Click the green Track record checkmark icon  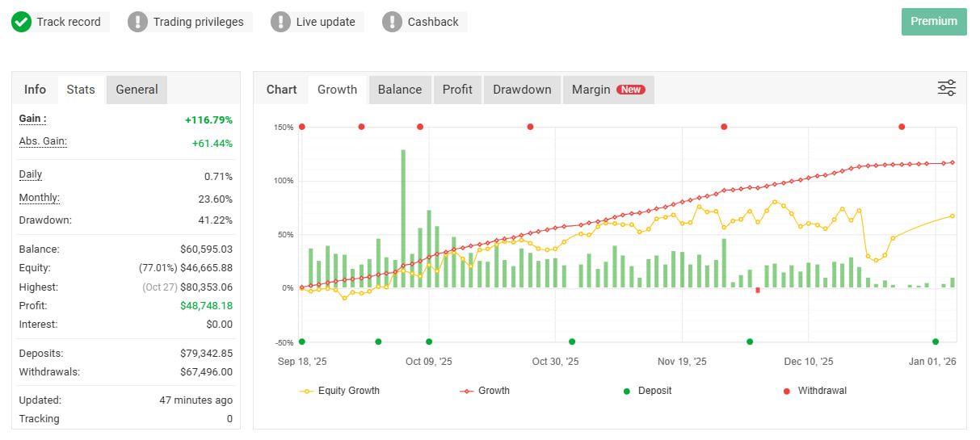click(22, 22)
